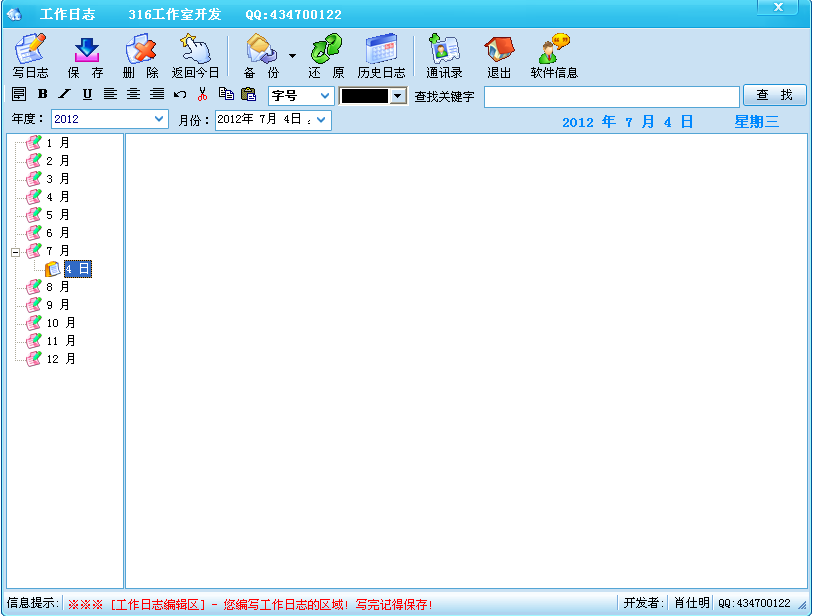813x616 pixels.
Task: Return to today via 返回今日
Action: point(195,56)
